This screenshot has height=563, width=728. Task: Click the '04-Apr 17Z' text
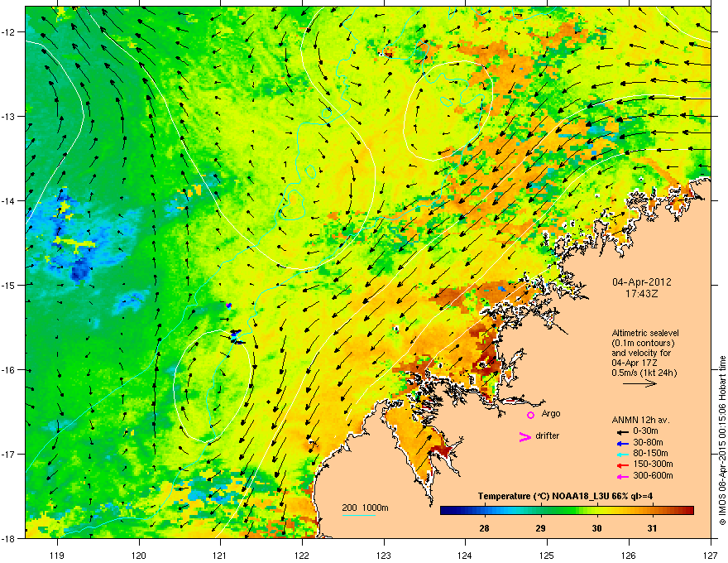tap(635, 363)
